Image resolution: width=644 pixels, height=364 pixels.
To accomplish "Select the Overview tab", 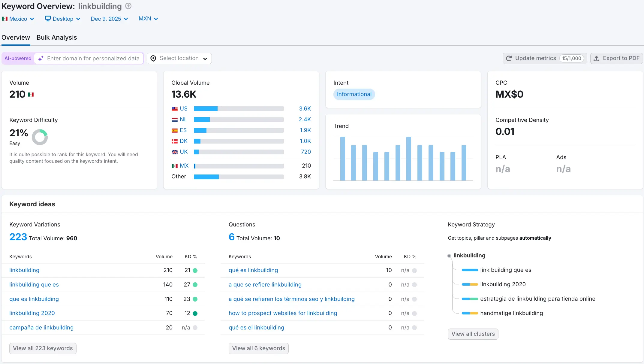I will tap(16, 38).
